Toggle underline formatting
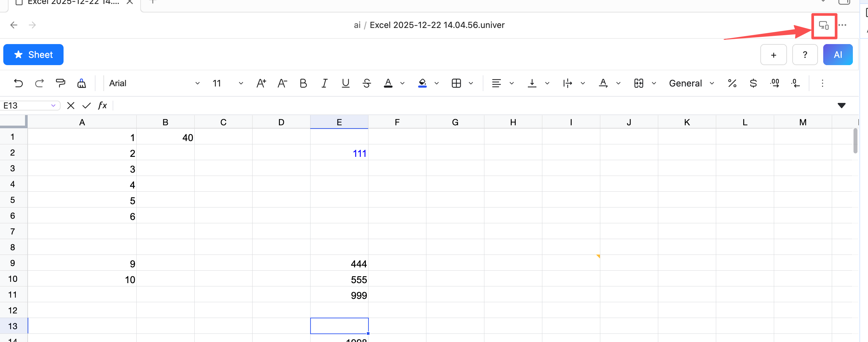Viewport: 868px width, 342px height. [x=345, y=83]
